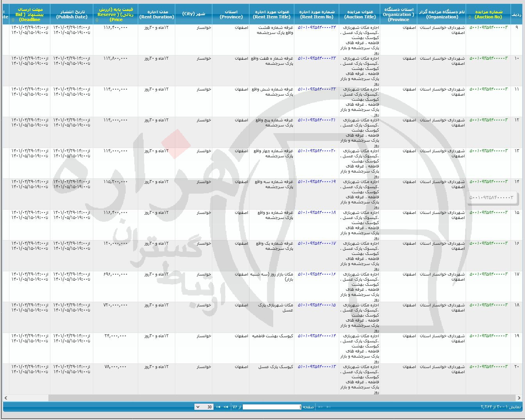
Task: Click the double-arrow previous page pager icon
Action: coord(226,407)
